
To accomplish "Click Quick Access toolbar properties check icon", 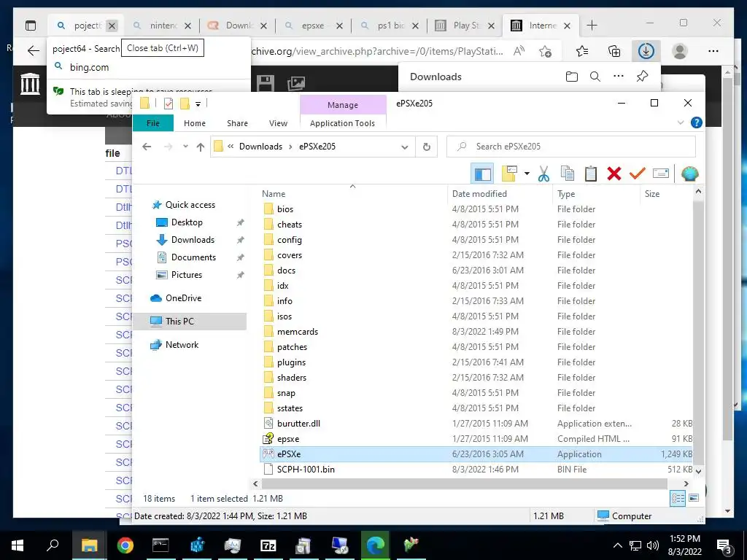I will click(x=169, y=104).
